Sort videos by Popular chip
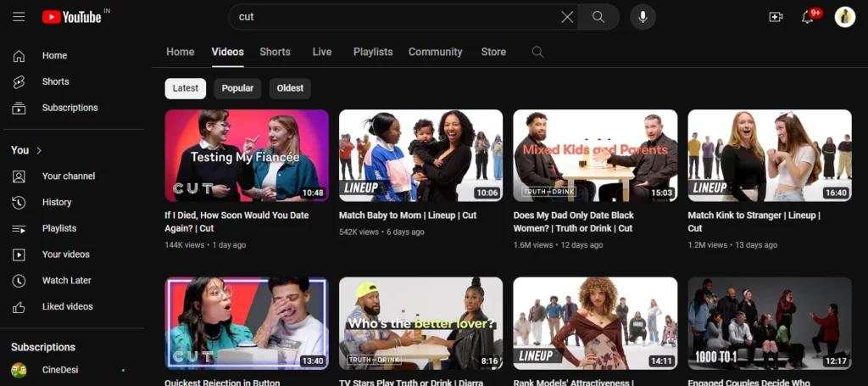The width and height of the screenshot is (868, 386). coord(237,88)
